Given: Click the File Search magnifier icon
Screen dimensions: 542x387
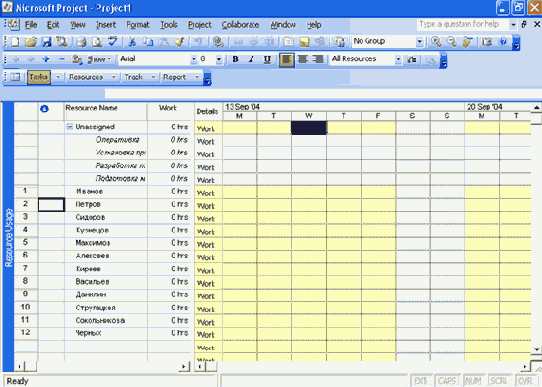Looking at the screenshot, I should pos(62,42).
